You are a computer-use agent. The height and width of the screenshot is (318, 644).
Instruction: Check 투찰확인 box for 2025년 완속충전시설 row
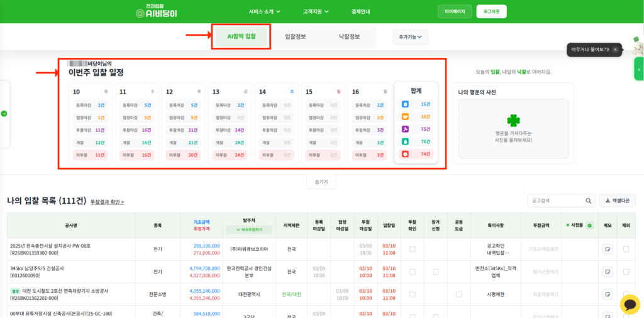pos(412,249)
